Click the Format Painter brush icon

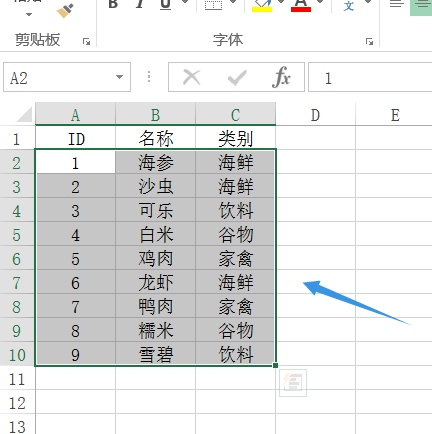(65, 11)
